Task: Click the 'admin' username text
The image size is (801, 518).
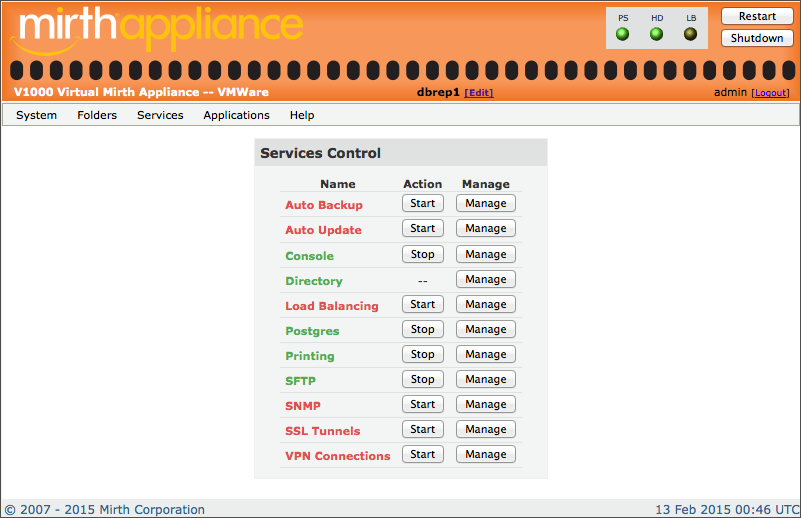Action: [731, 92]
